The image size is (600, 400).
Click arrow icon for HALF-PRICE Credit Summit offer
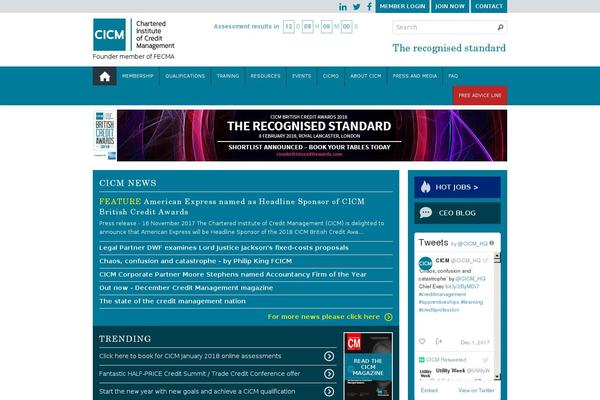tap(329, 374)
